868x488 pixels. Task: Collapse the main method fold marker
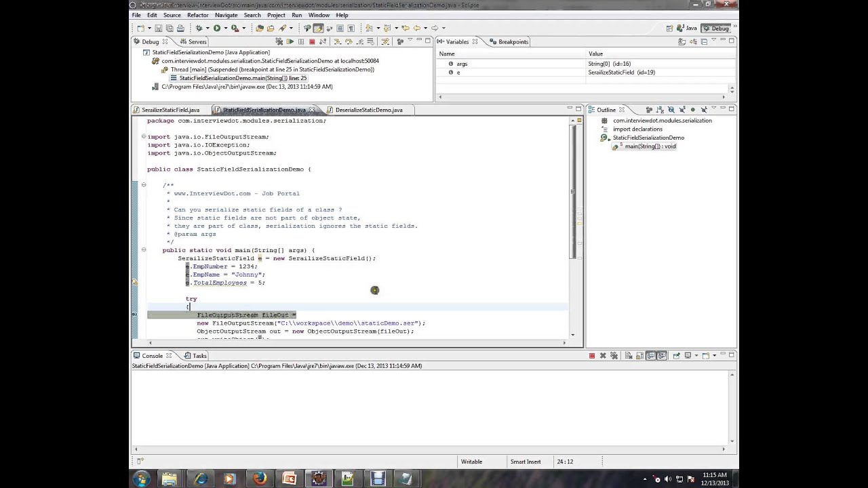143,250
